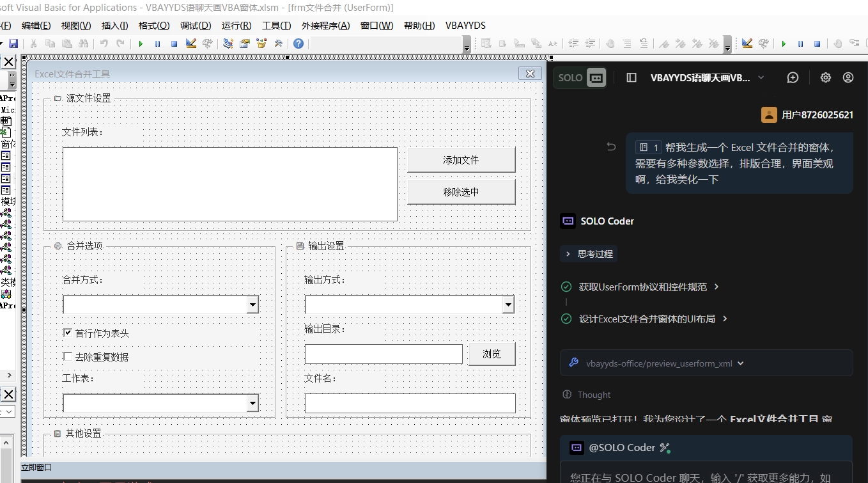
Task: Expand the 思考过程 section
Action: tap(588, 253)
